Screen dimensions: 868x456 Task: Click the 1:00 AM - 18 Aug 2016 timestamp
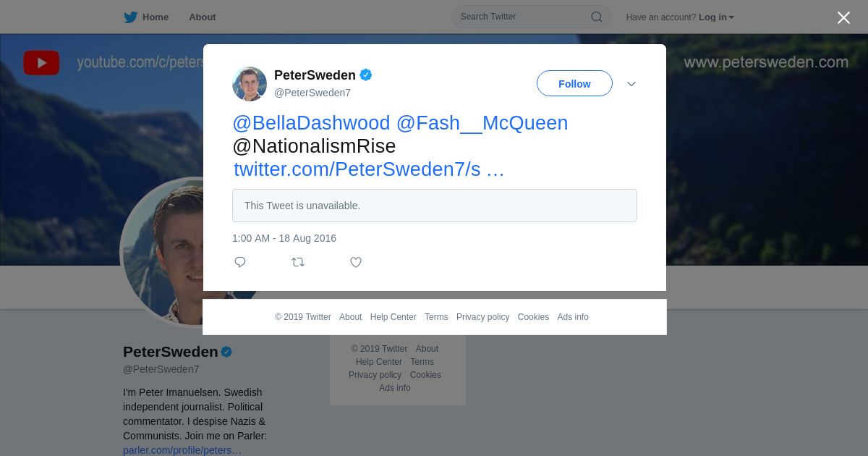click(284, 238)
